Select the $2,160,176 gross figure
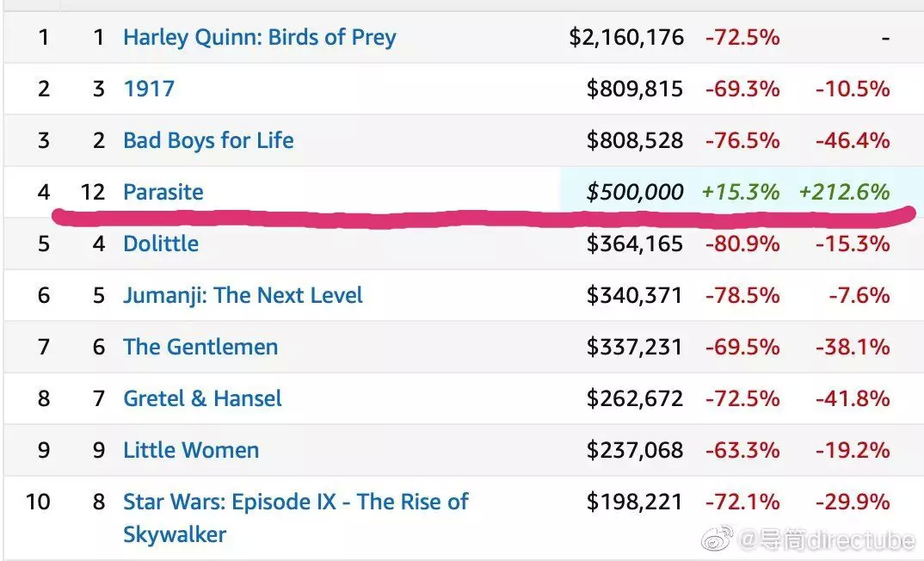Screen dimensions: 924x561 coord(626,37)
